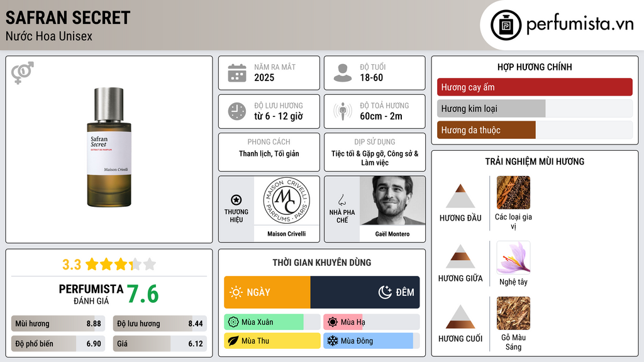
Task: Click the HỢP HƯƠNG CHÍNH heading
Action: tap(535, 67)
